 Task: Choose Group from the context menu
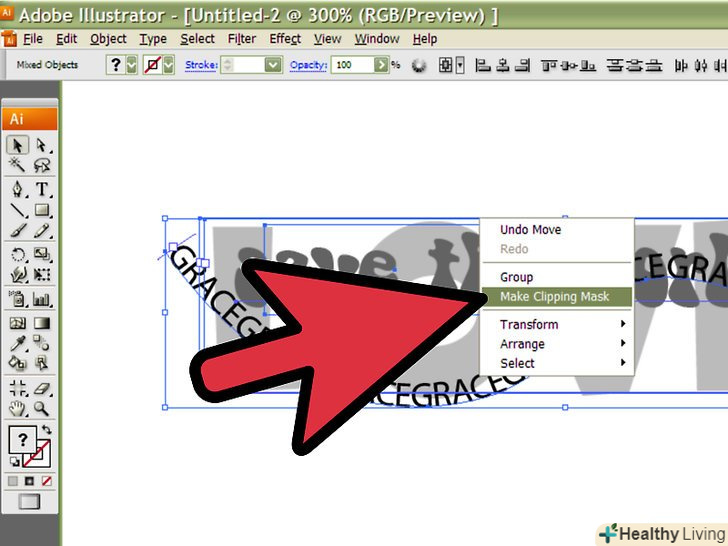tap(557, 277)
